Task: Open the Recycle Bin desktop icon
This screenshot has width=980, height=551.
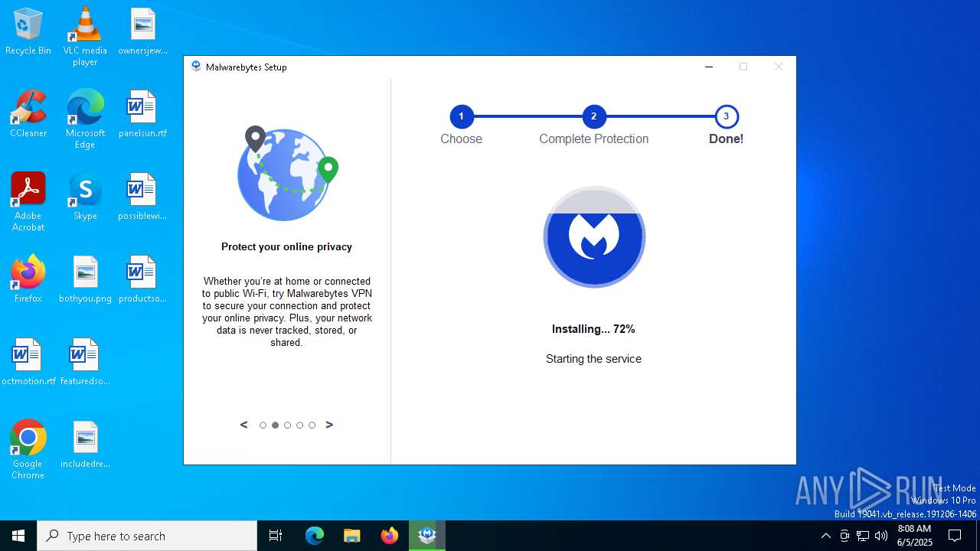Action: tap(28, 32)
